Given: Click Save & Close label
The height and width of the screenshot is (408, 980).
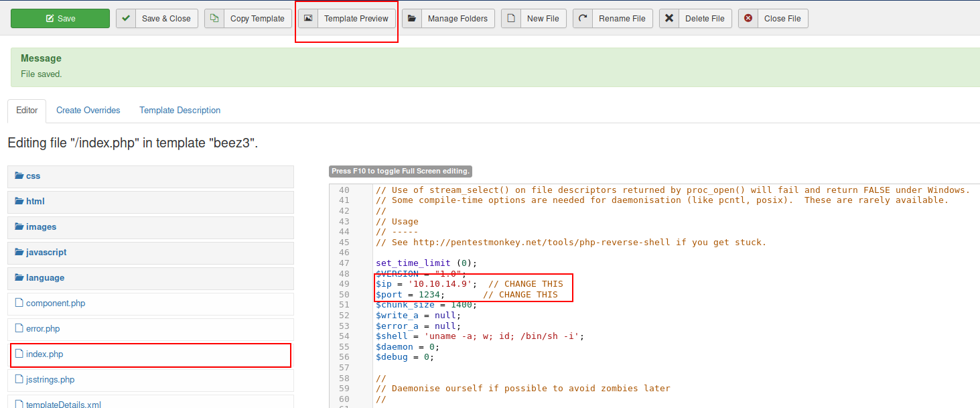Looking at the screenshot, I should tap(166, 19).
